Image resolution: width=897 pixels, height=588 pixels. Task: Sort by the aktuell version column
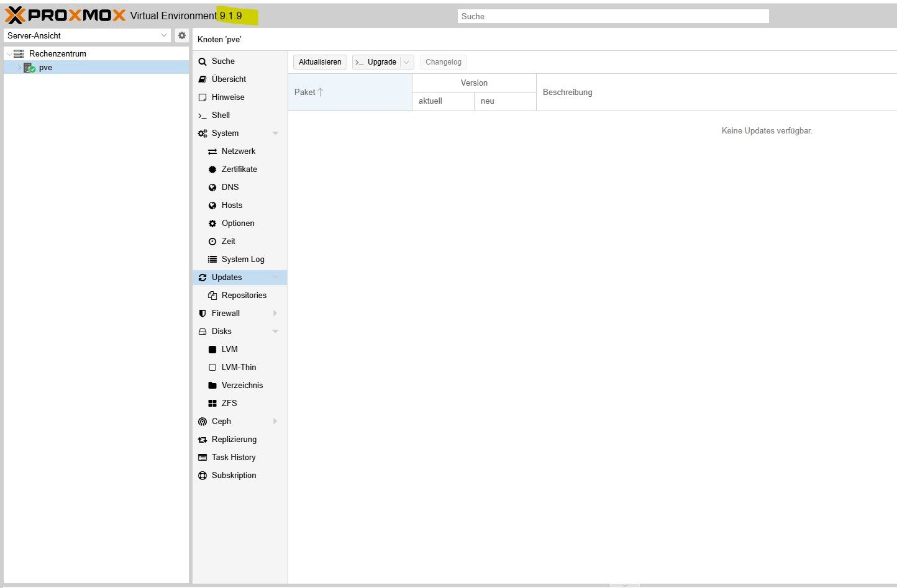point(443,101)
